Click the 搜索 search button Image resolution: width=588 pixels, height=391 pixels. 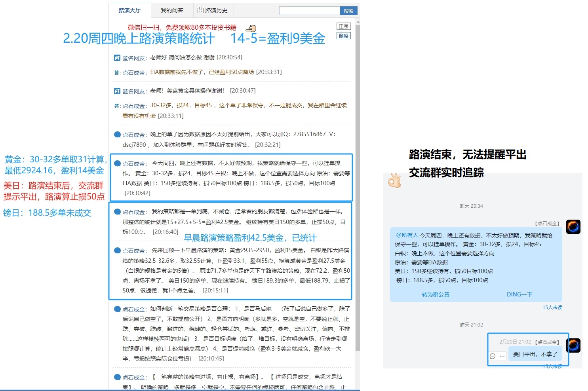pyautogui.click(x=348, y=11)
